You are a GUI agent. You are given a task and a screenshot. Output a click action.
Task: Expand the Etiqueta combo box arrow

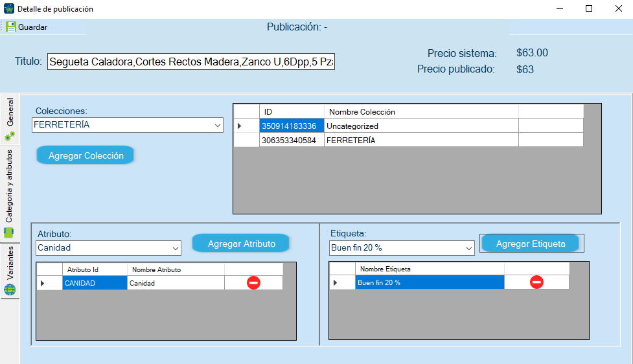click(468, 248)
